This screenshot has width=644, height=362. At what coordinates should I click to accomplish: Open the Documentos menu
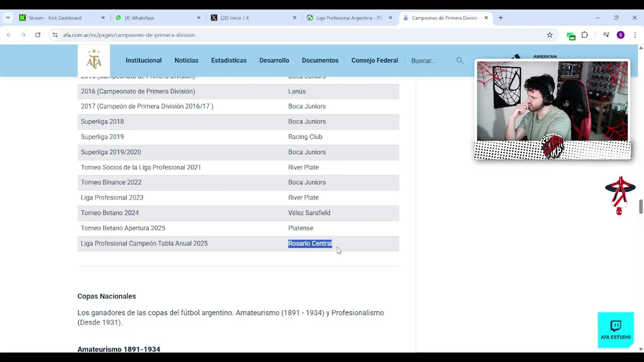320,60
